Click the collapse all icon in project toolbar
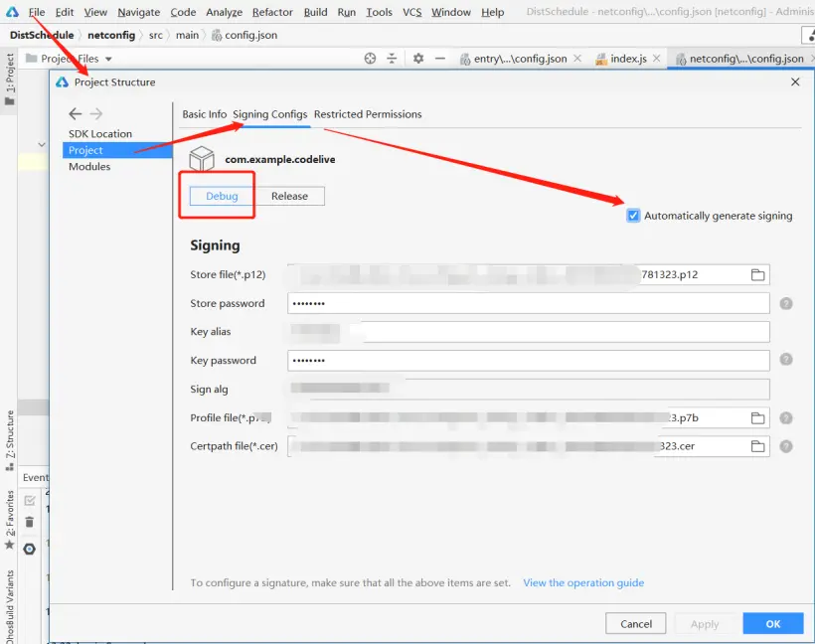The width and height of the screenshot is (815, 644). [x=392, y=59]
